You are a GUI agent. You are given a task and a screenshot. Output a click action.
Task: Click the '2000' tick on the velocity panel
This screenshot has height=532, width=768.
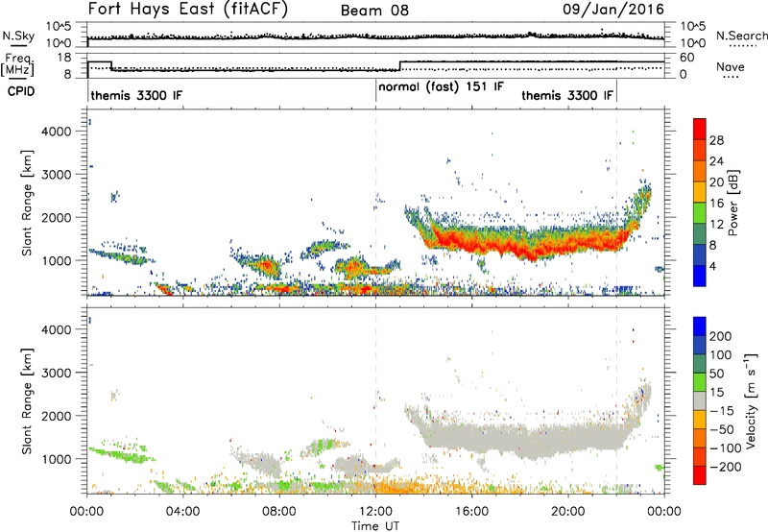click(56, 416)
